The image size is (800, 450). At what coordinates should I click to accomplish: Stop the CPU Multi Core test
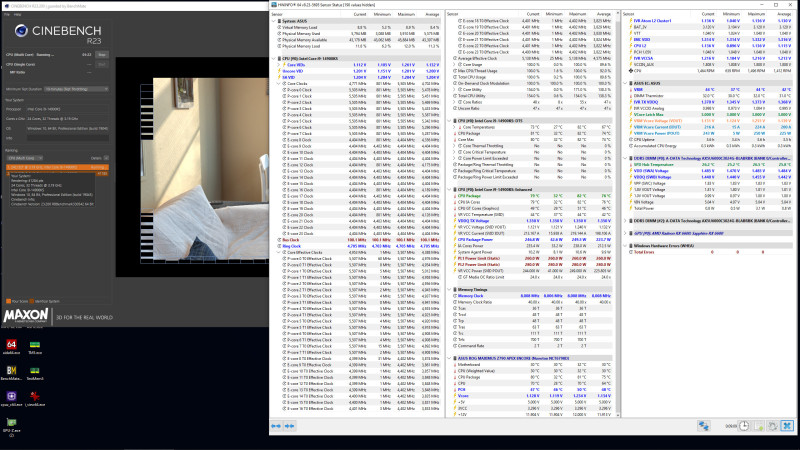pos(102,55)
